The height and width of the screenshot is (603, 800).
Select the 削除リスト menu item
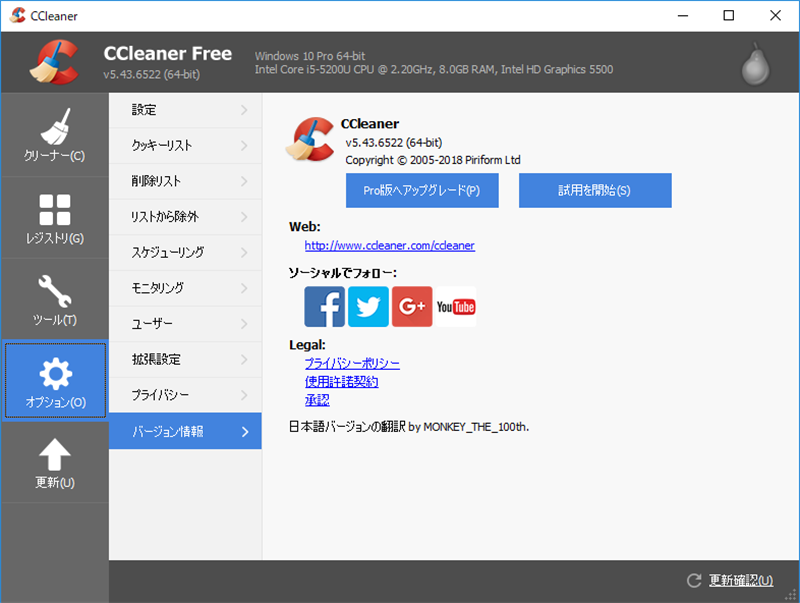tap(185, 181)
